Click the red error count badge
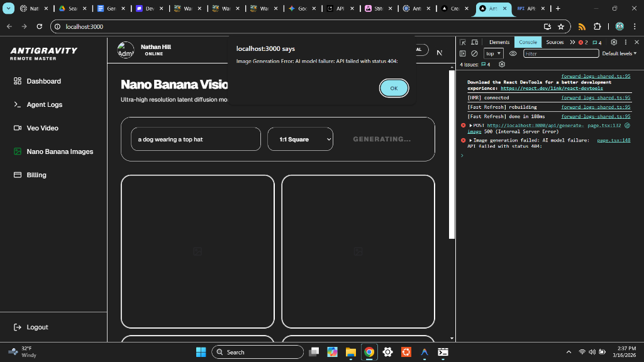This screenshot has height=362, width=644. click(x=583, y=42)
